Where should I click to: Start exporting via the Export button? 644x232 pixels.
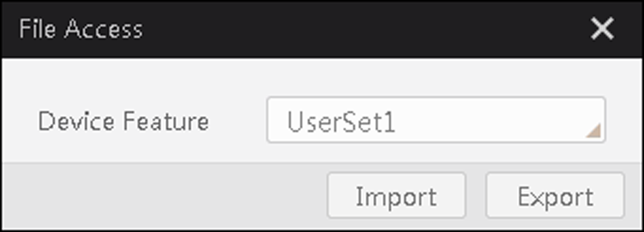tap(555, 196)
